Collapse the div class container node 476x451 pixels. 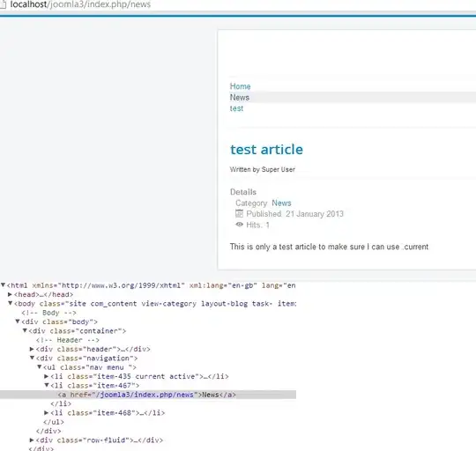coord(25,330)
